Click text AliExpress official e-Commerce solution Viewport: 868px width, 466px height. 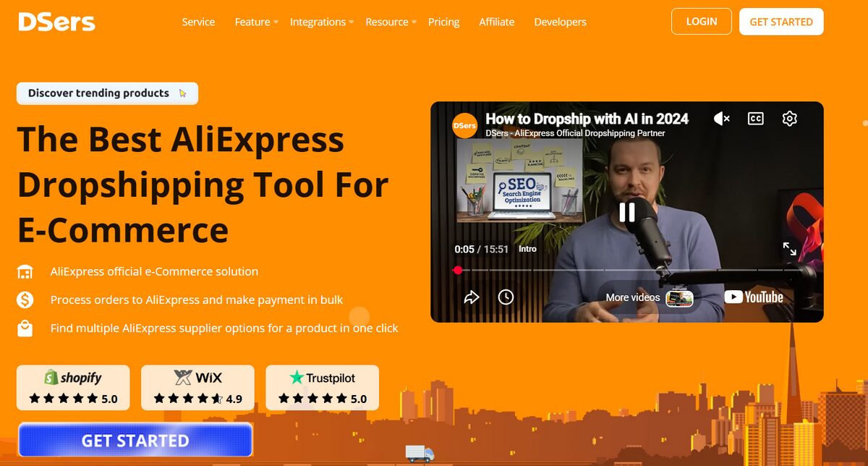point(154,271)
